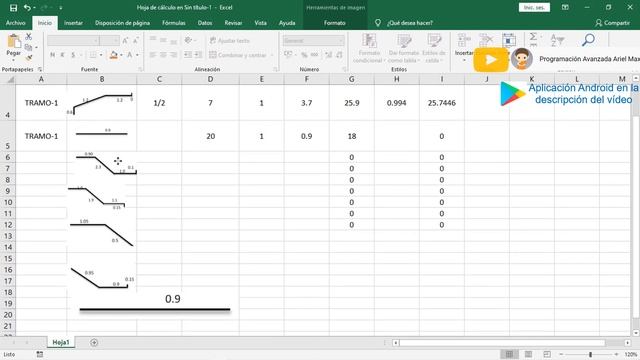Increase the cell indent
The image size is (640, 360).
pyautogui.click(x=198, y=55)
